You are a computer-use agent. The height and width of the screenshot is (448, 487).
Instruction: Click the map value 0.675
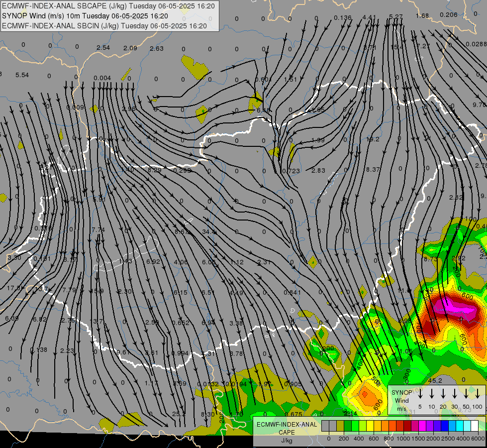pos(293,414)
